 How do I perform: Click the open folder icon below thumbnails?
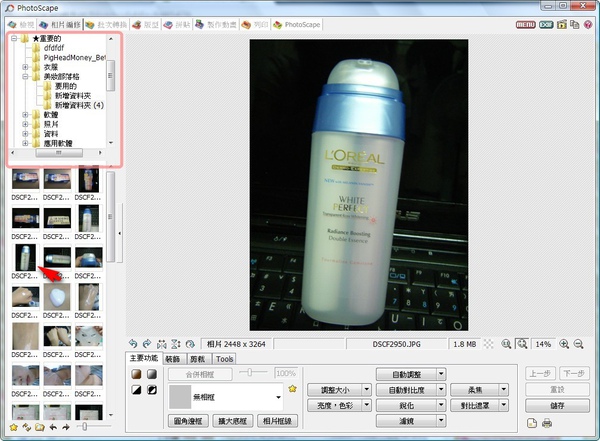[x=39, y=427]
